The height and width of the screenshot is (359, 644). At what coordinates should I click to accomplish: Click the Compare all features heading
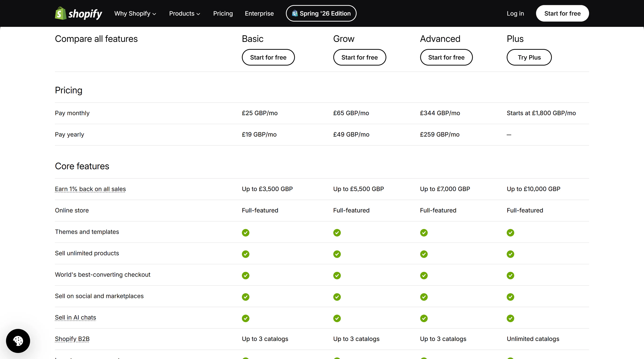click(96, 39)
